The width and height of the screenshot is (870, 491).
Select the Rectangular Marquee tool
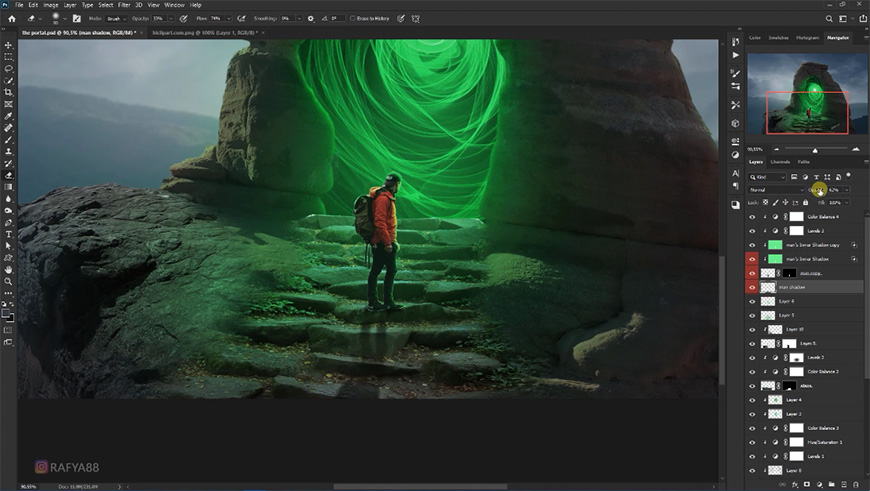pyautogui.click(x=8, y=57)
